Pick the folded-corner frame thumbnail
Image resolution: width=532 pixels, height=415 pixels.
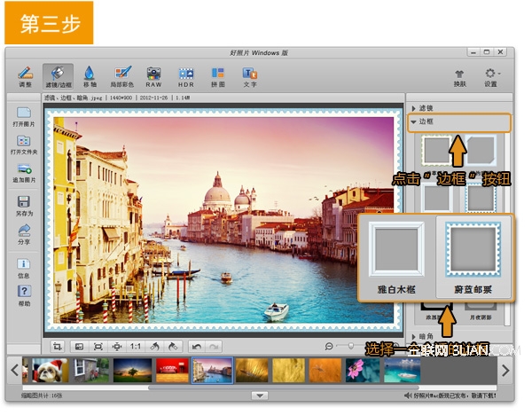point(481,149)
